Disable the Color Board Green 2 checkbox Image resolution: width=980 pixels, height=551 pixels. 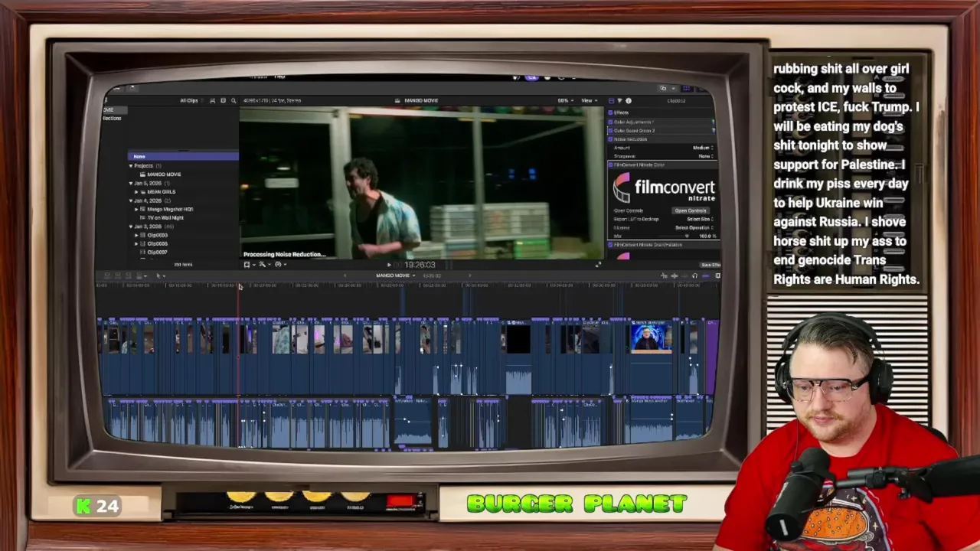coord(610,131)
